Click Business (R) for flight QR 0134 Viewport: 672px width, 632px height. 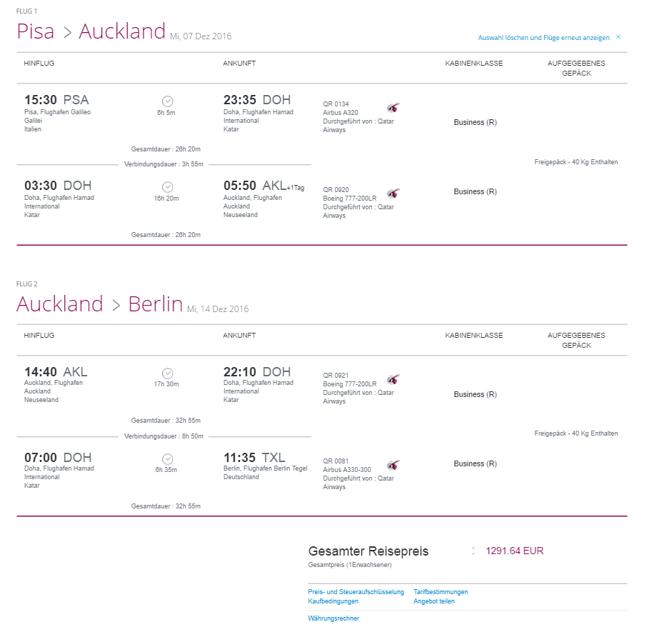click(x=476, y=122)
